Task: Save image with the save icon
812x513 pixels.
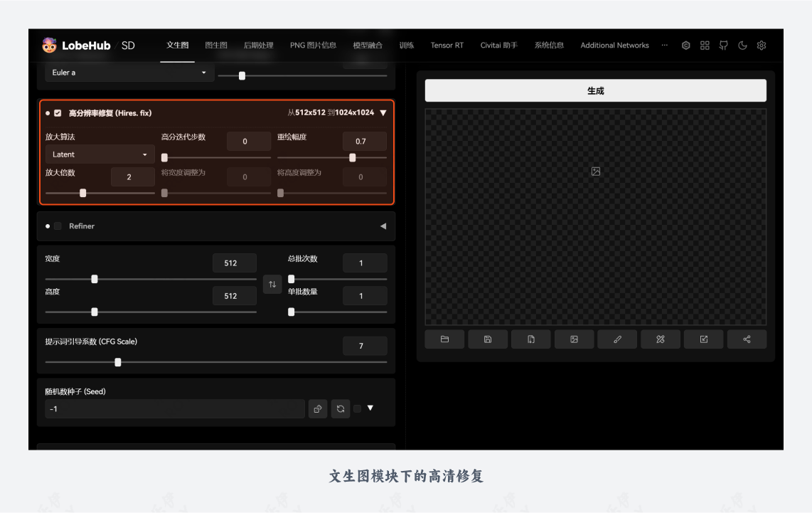Action: 488,339
